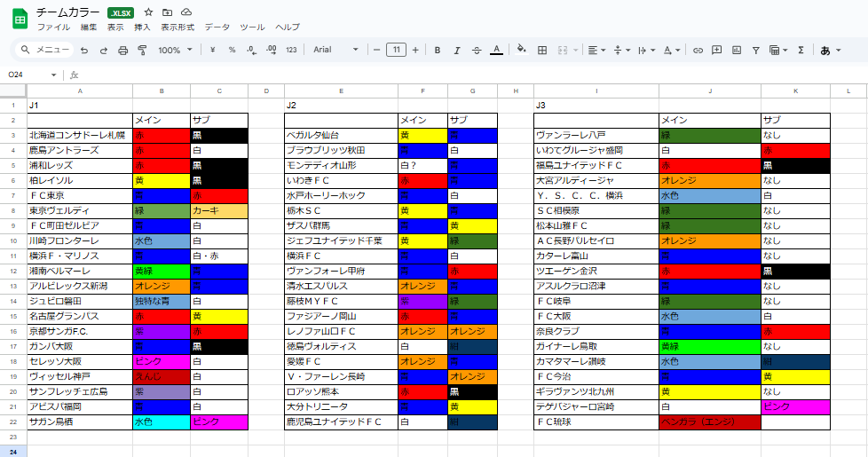Screen dimensions: 868x457
Task: Open the ファイル menu
Action: 53,28
